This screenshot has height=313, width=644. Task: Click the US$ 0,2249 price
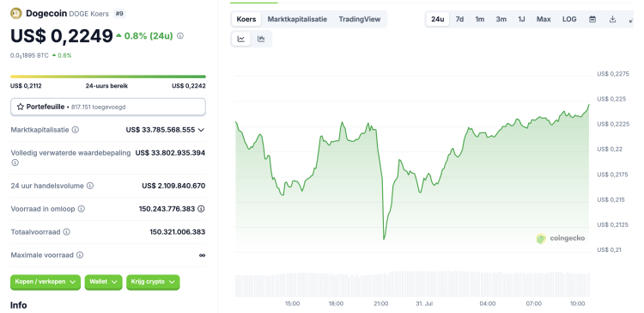coord(62,36)
